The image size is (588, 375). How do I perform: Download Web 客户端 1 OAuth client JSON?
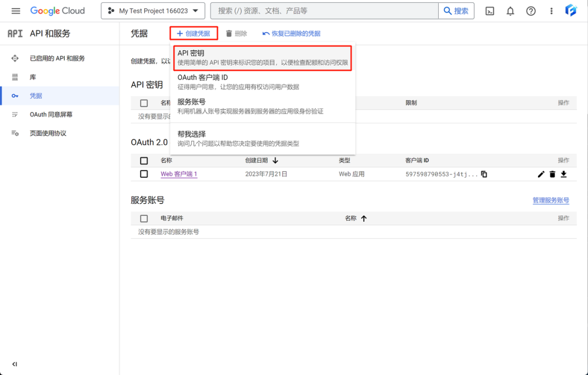click(x=563, y=174)
